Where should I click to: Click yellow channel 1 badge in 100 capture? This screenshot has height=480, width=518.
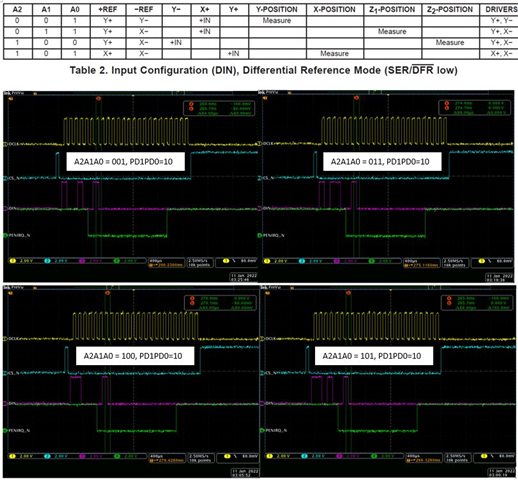13,456
